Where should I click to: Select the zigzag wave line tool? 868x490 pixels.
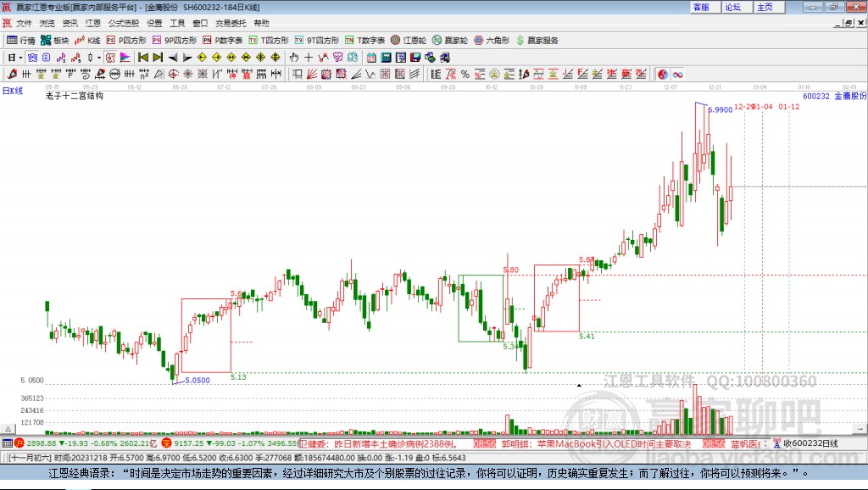tap(370, 75)
